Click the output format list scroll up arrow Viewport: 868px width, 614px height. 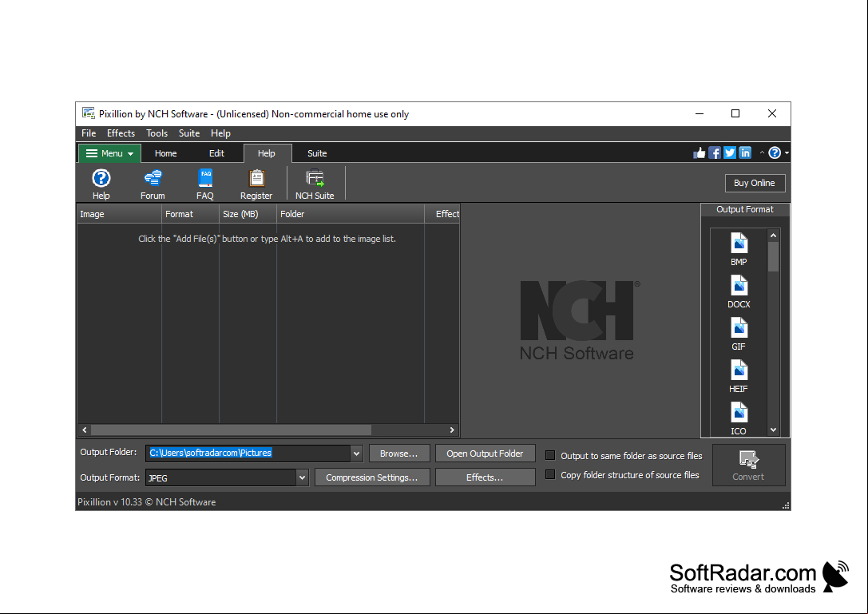773,236
